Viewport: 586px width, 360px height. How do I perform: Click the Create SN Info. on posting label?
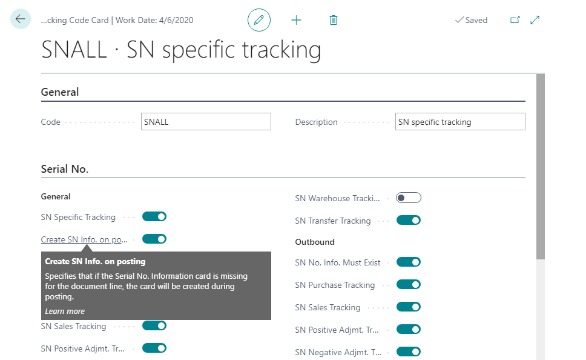84,239
